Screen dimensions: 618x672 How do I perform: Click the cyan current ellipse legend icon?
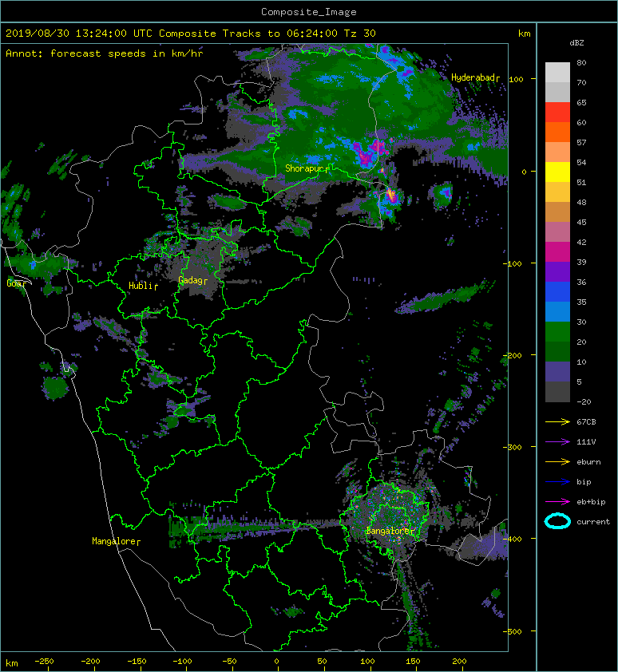pyautogui.click(x=557, y=521)
